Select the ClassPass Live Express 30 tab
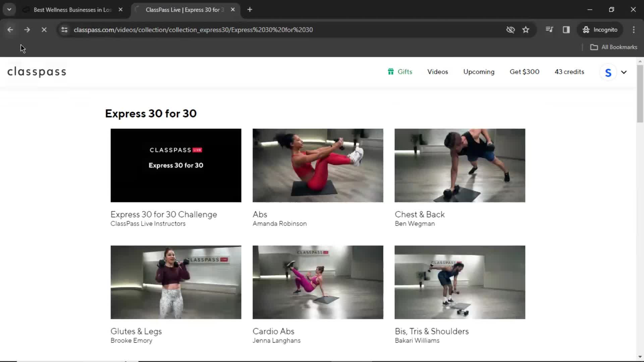This screenshot has width=644, height=362. [185, 10]
